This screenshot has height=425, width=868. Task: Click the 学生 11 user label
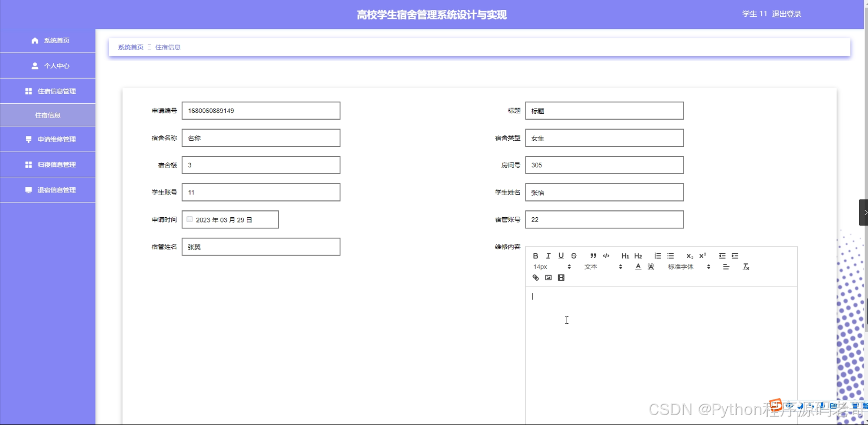(755, 14)
